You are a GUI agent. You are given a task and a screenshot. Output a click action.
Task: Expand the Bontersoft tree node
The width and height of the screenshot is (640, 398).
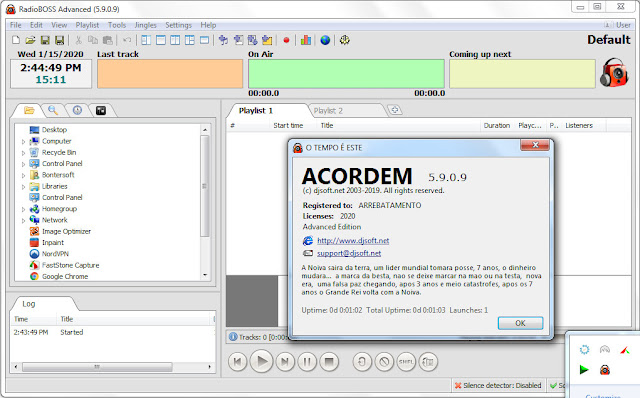[x=23, y=176]
